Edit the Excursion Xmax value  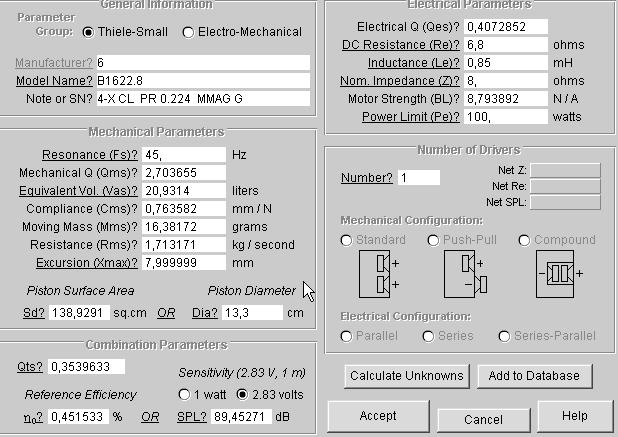coord(184,263)
